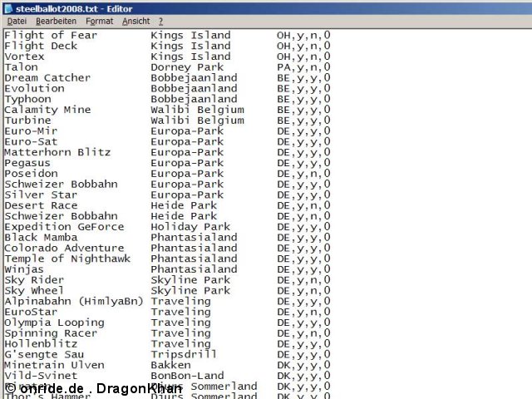Click 'Holiday Park' in the park column
This screenshot has width=532, height=399.
pos(190,227)
